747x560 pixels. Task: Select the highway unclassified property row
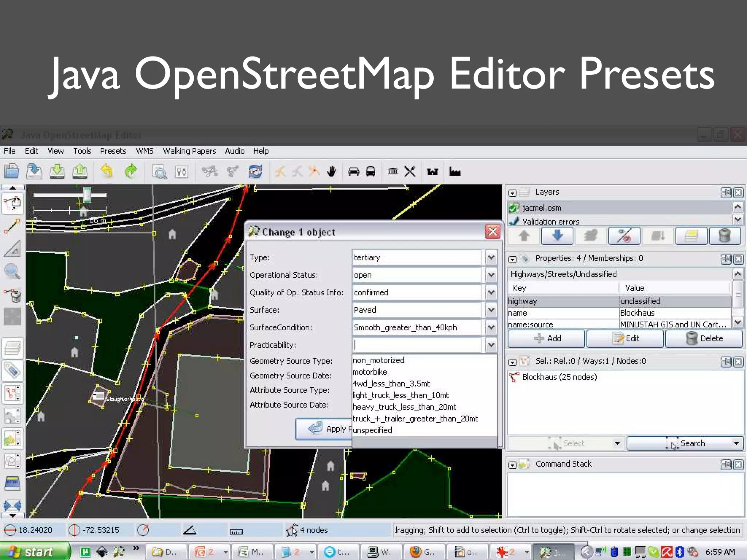pyautogui.click(x=619, y=301)
